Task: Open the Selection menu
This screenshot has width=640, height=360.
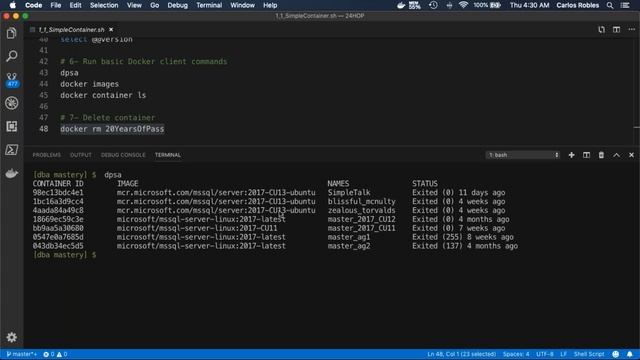Action: point(104,5)
